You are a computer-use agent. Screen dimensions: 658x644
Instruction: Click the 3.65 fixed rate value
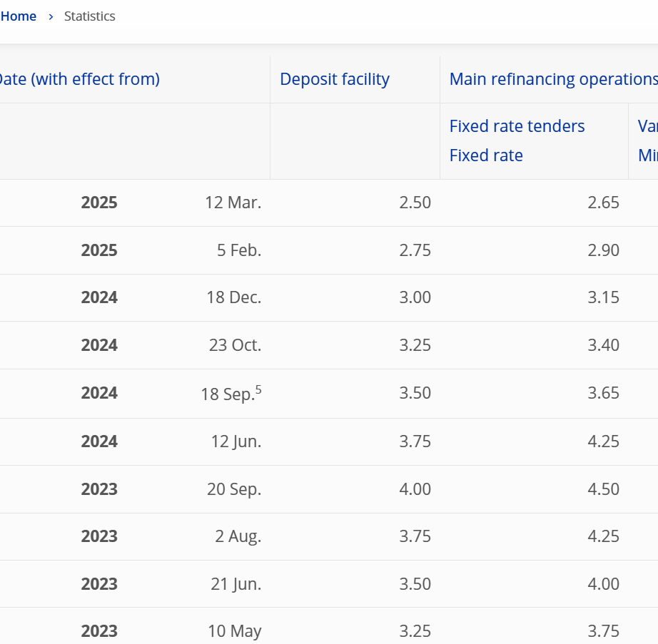click(603, 393)
